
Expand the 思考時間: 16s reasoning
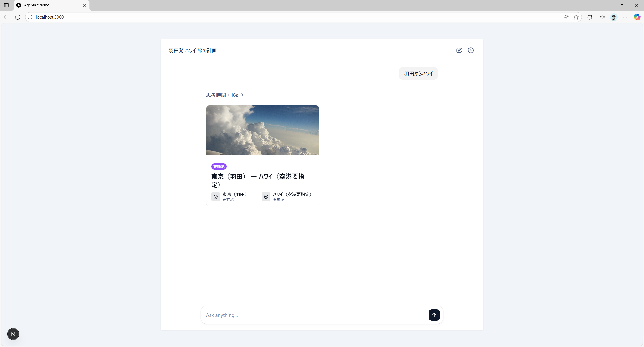point(225,95)
